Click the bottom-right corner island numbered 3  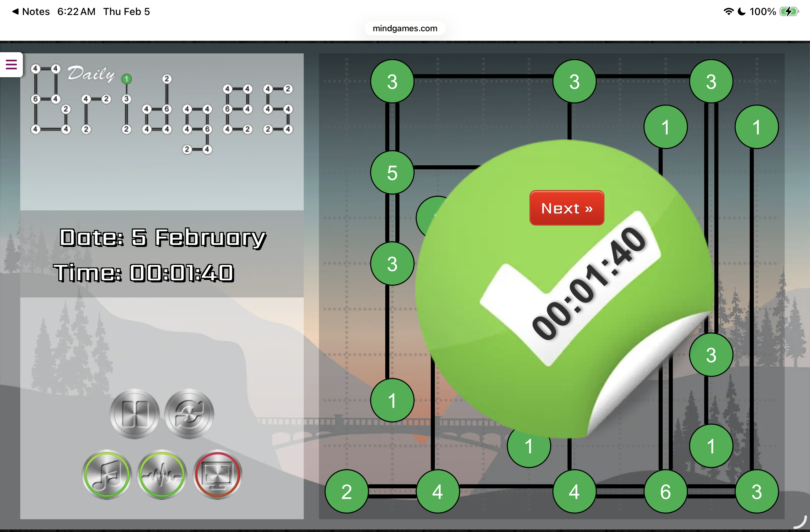756,491
